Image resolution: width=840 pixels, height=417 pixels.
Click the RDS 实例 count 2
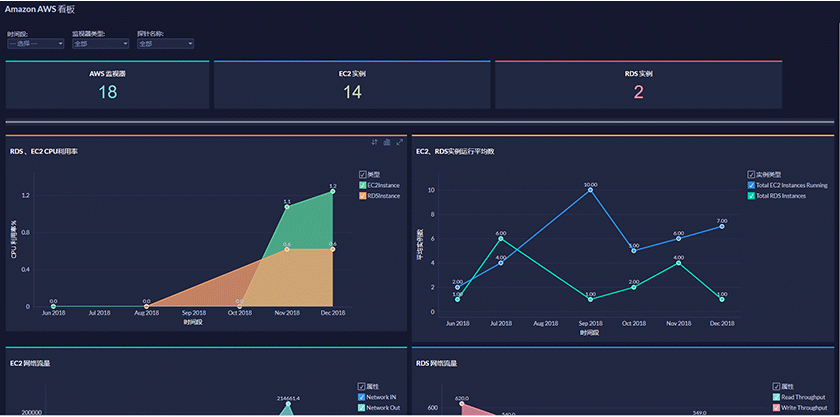638,92
